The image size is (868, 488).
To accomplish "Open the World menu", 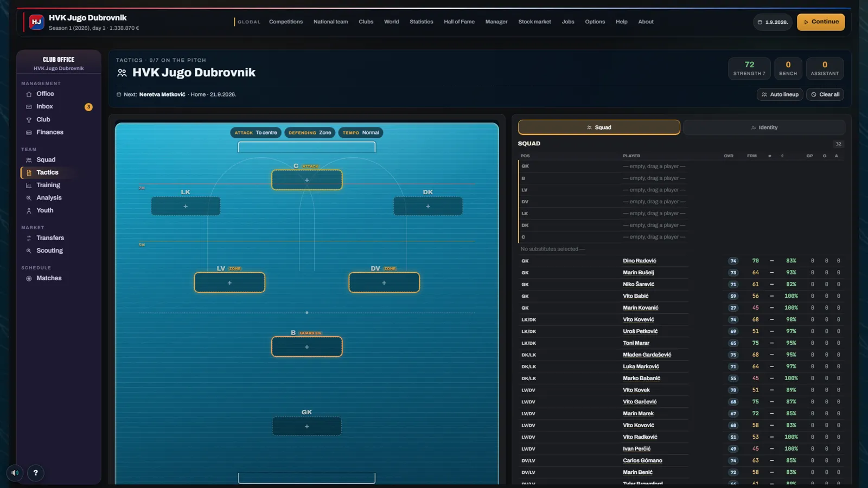I will point(392,22).
